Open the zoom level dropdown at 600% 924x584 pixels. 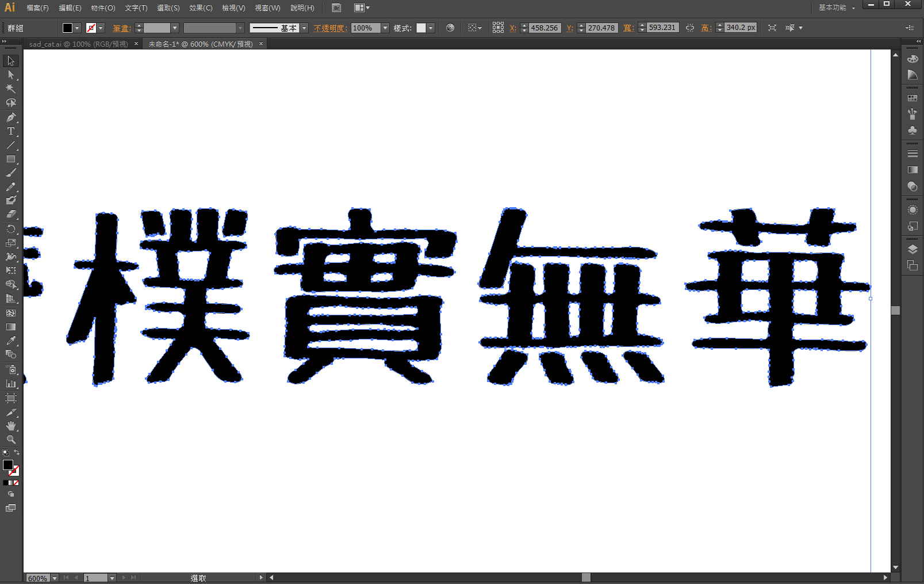coord(55,578)
